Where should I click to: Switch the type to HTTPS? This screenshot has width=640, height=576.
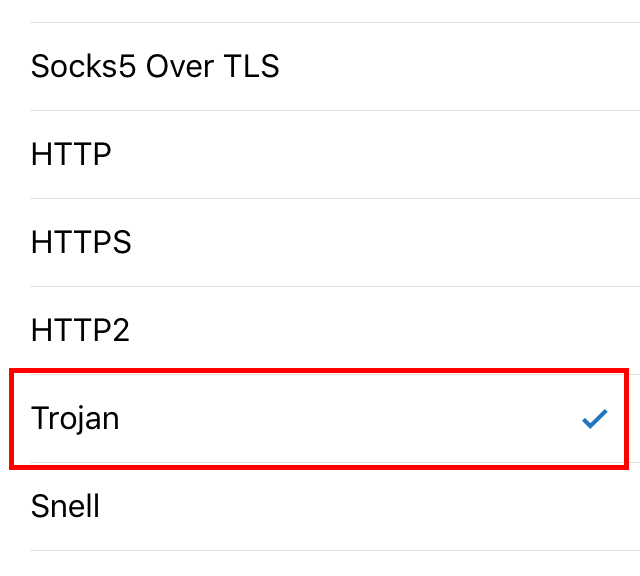click(320, 243)
